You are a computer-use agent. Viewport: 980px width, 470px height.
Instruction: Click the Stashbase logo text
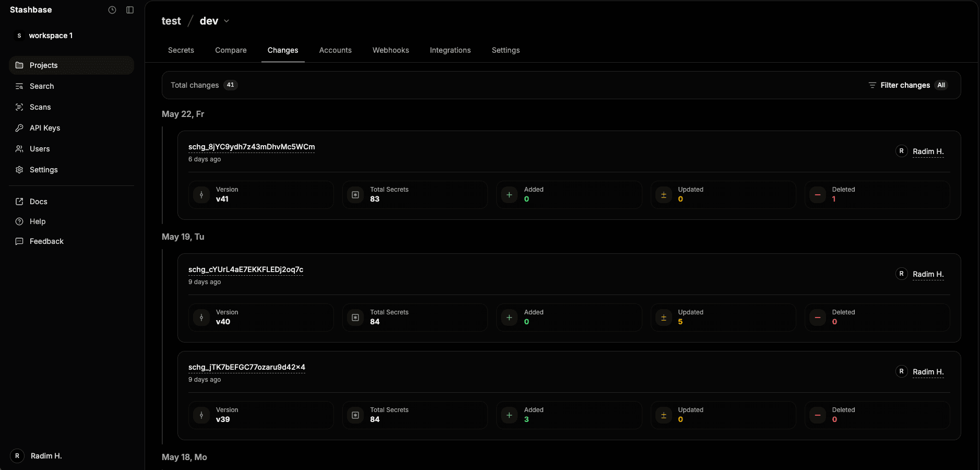pos(31,10)
